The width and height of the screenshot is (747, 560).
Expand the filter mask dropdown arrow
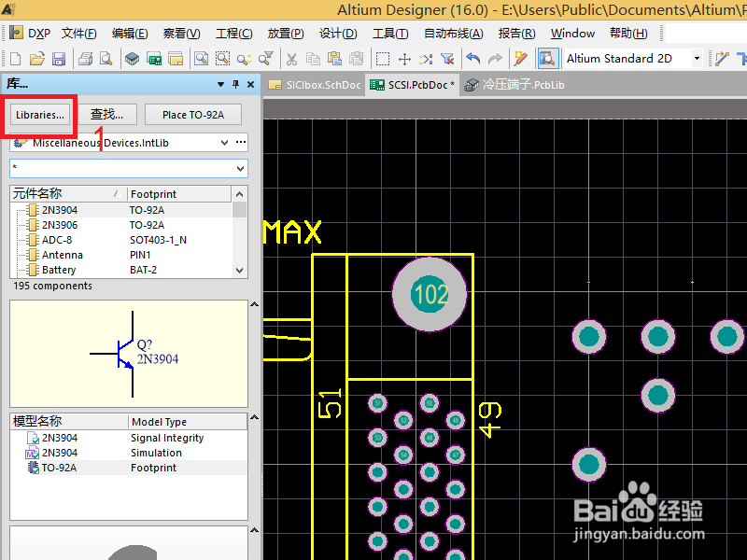240,169
